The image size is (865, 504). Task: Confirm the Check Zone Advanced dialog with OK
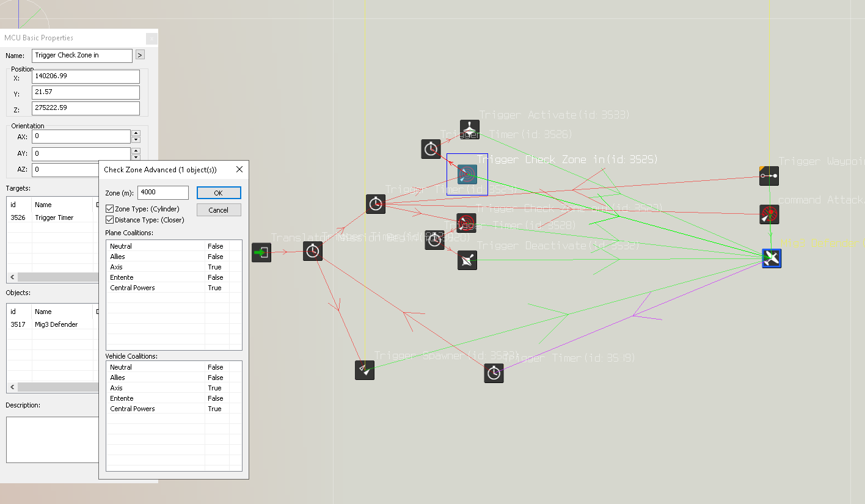(219, 193)
